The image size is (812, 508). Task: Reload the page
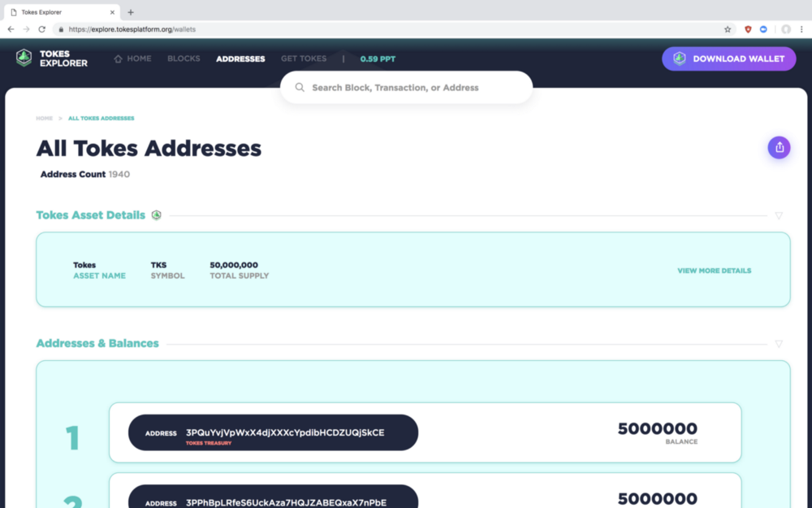coord(42,29)
